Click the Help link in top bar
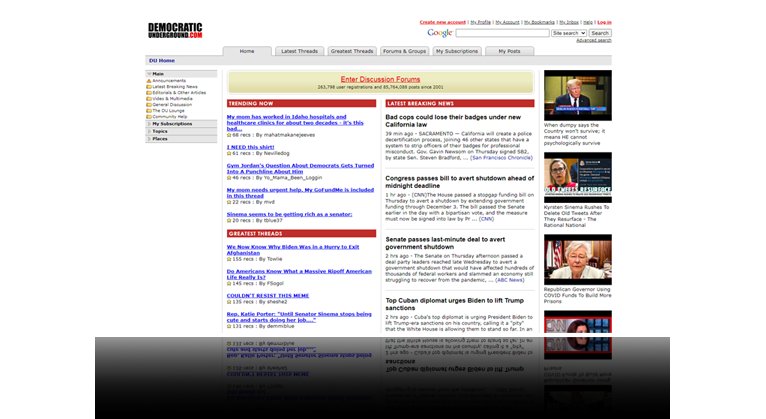 pyautogui.click(x=588, y=22)
